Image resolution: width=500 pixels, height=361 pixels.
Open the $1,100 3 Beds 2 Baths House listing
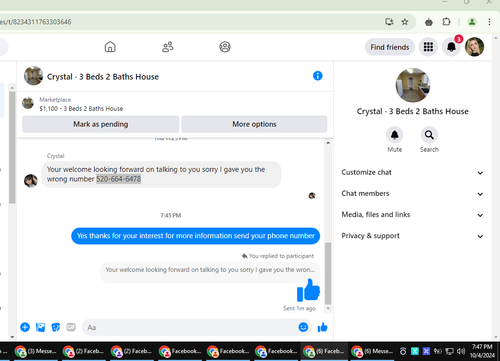click(x=81, y=109)
